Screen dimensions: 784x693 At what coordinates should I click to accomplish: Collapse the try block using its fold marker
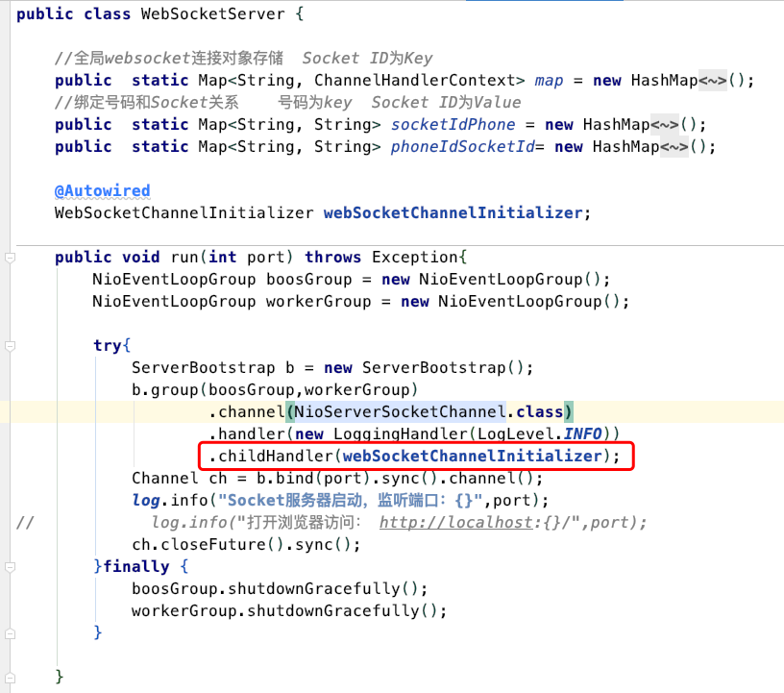coord(10,345)
